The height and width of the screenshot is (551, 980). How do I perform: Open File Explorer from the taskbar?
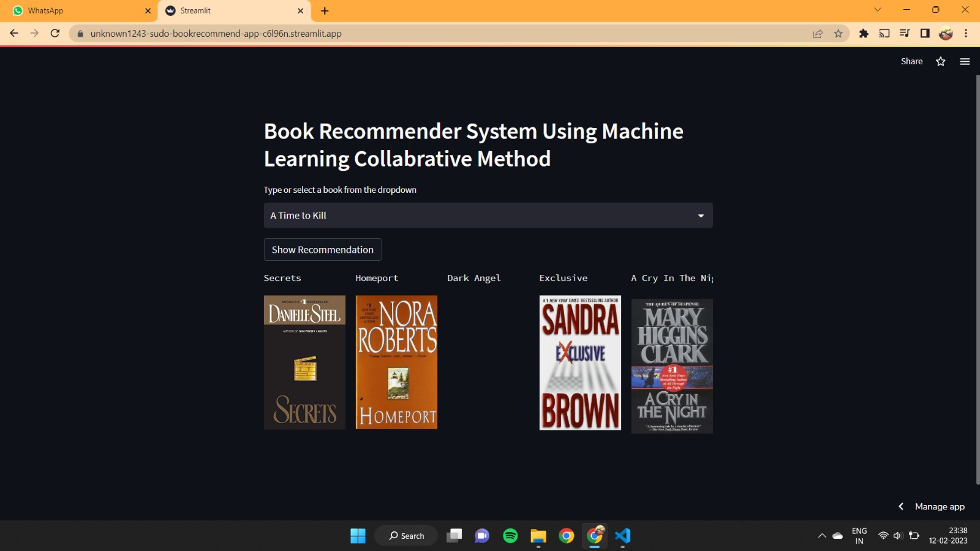point(538,536)
